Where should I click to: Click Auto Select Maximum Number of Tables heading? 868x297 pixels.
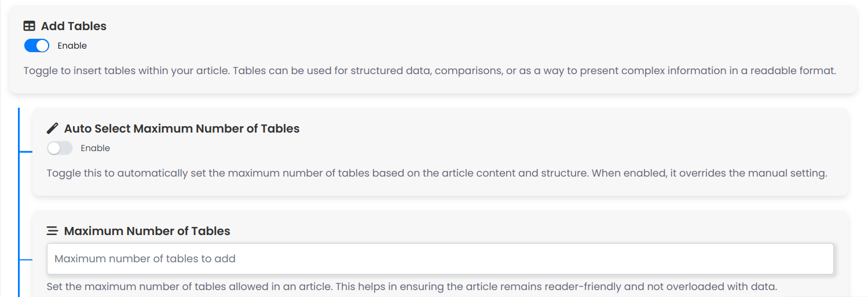coord(182,129)
